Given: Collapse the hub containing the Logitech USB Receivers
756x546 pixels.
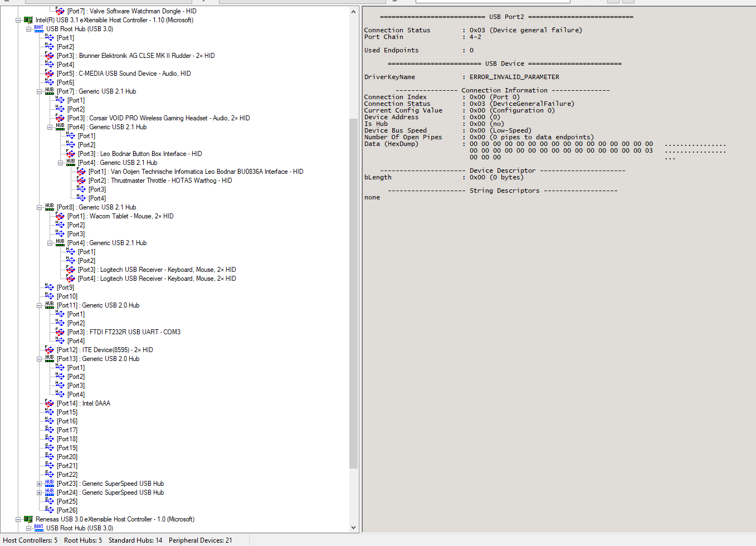Looking at the screenshot, I should (x=50, y=243).
